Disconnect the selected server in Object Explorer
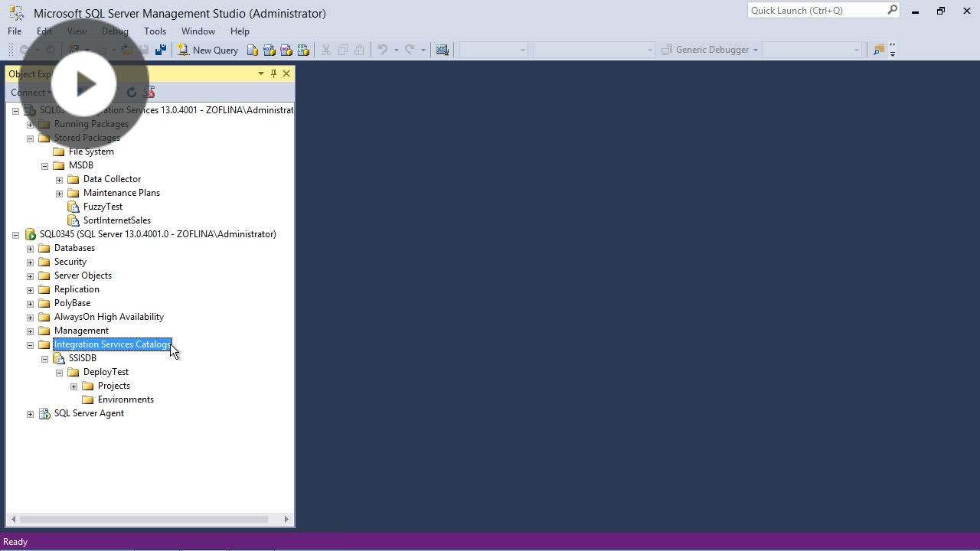The width and height of the screenshot is (980, 551). click(149, 92)
